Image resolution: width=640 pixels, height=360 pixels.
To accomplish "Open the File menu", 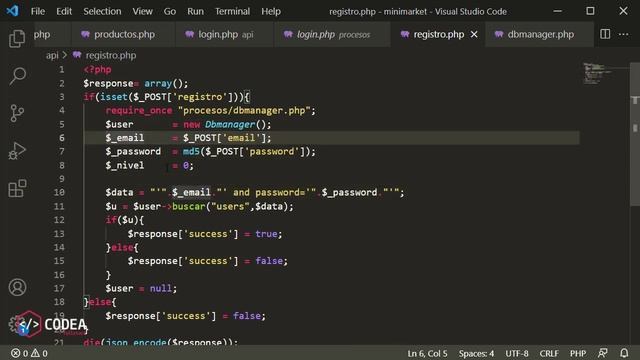I will tap(38, 11).
